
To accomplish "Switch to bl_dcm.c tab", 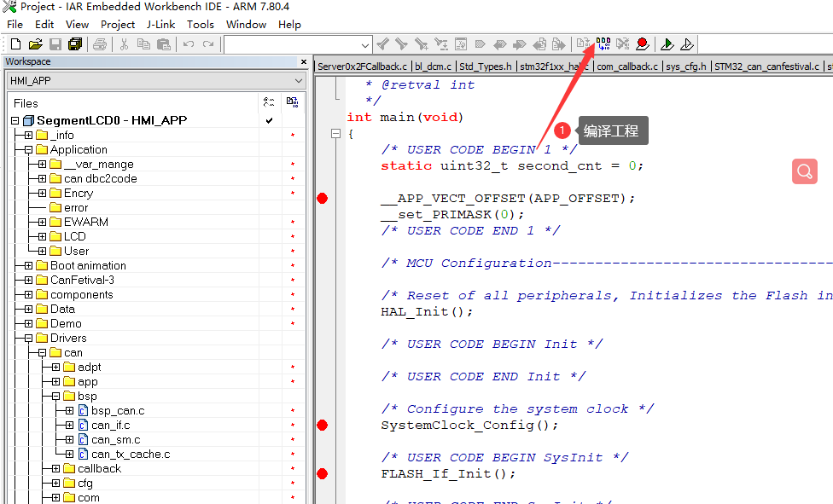I will coord(433,67).
